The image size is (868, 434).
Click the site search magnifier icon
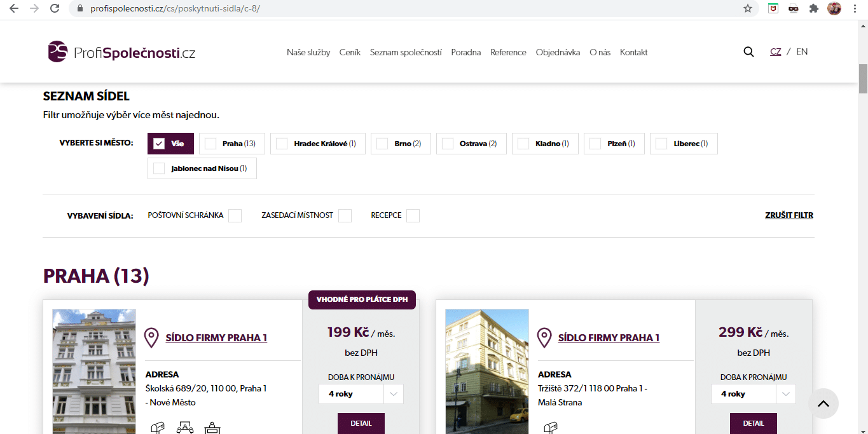748,52
